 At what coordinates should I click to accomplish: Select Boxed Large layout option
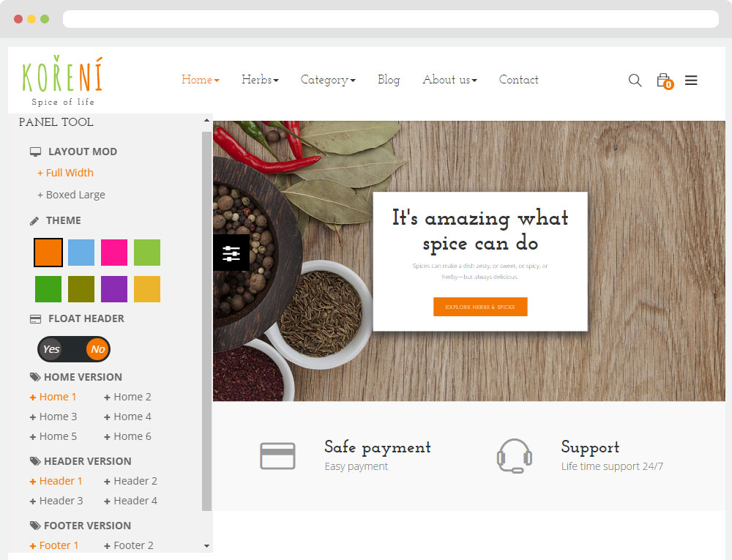point(71,195)
